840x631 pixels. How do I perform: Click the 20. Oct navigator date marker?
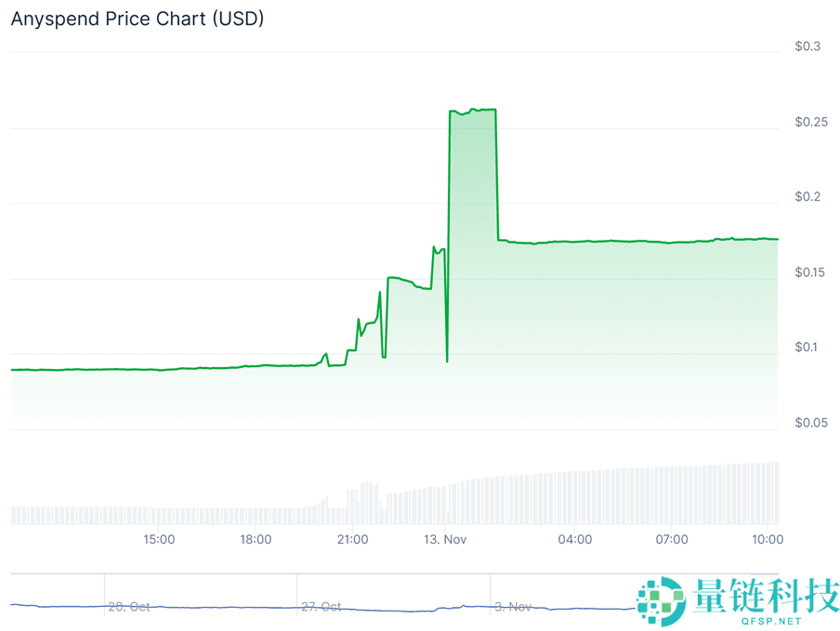click(129, 607)
